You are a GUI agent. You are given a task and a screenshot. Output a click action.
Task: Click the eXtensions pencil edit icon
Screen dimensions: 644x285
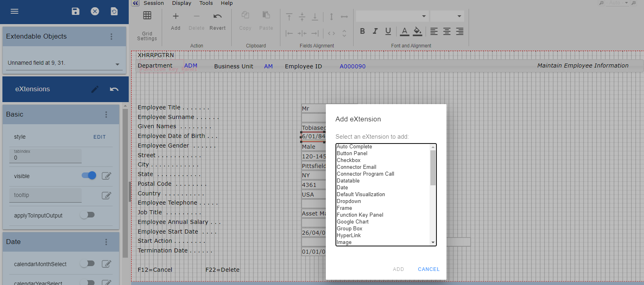click(x=95, y=89)
